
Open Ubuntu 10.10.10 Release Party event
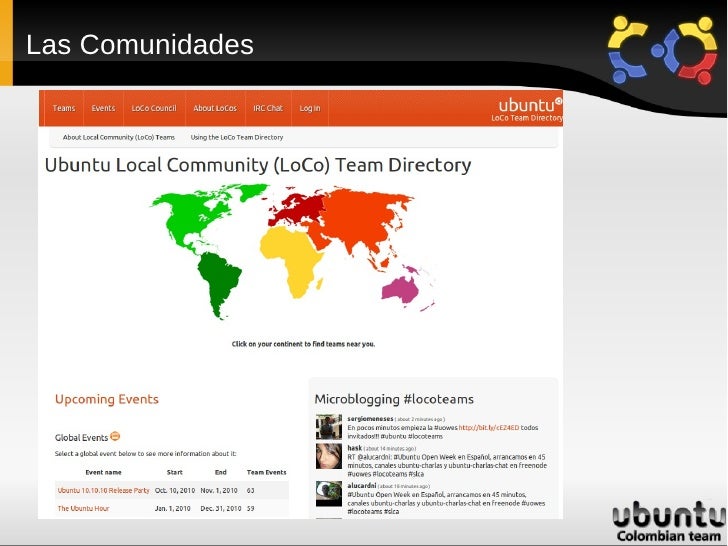(104, 490)
